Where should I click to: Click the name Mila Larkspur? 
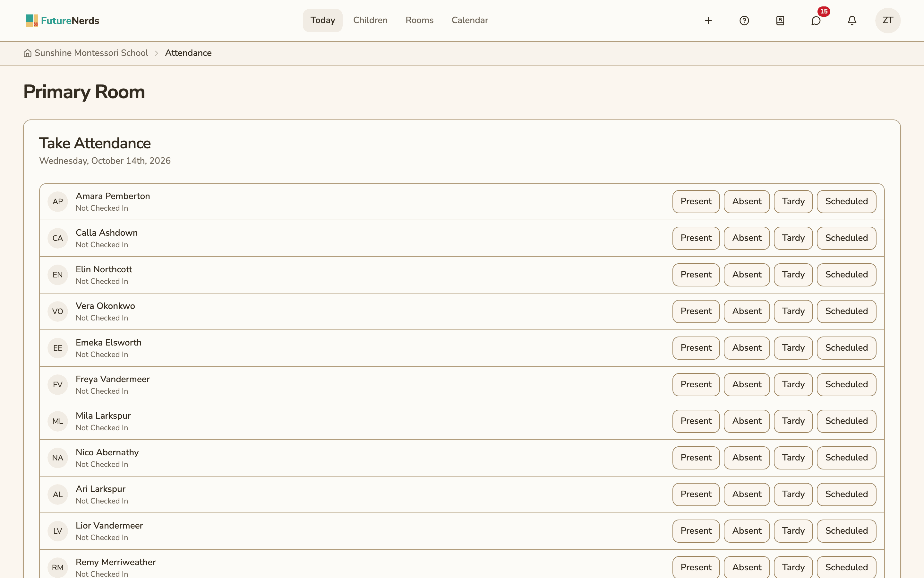pos(103,416)
